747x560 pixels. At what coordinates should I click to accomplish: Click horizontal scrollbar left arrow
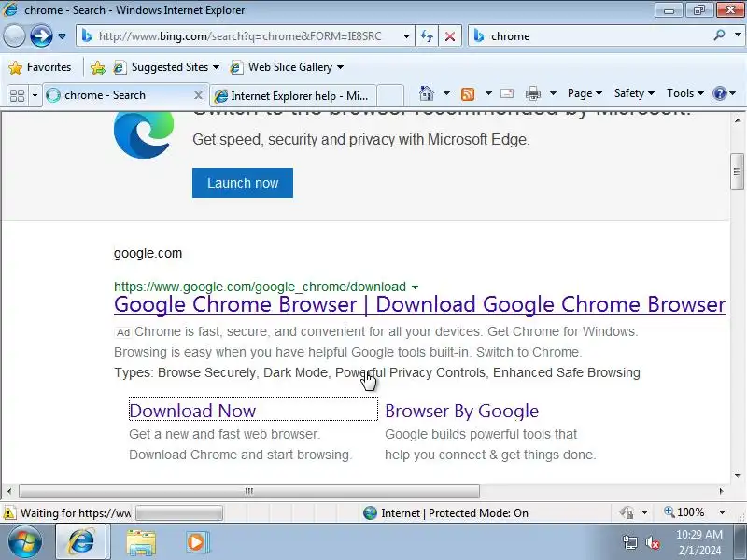tap(9, 491)
